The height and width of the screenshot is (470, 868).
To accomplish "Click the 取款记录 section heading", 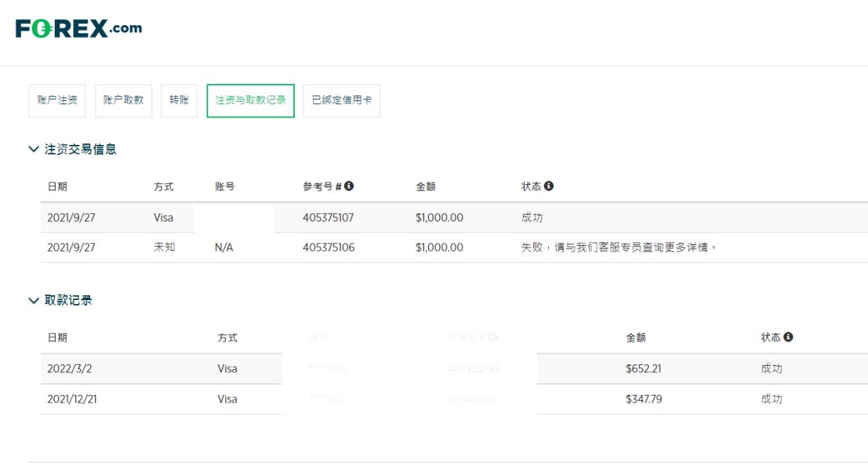I will tap(68, 300).
